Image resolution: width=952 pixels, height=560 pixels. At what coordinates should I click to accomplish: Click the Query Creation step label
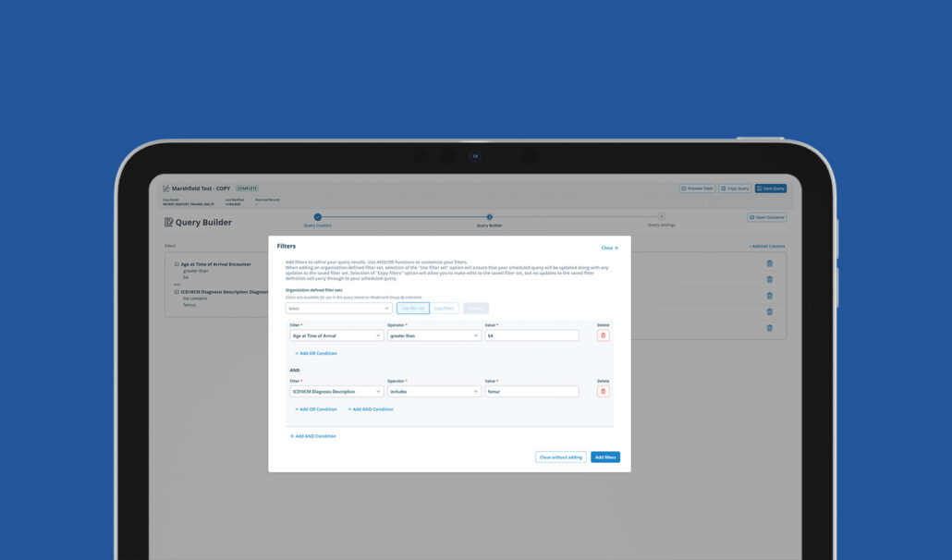(x=318, y=225)
